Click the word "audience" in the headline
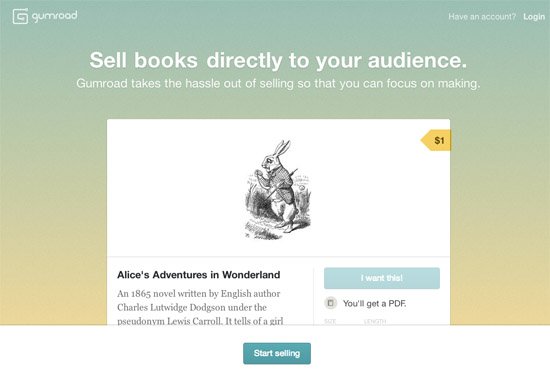Viewport: 550px width, 376px height. (x=417, y=60)
